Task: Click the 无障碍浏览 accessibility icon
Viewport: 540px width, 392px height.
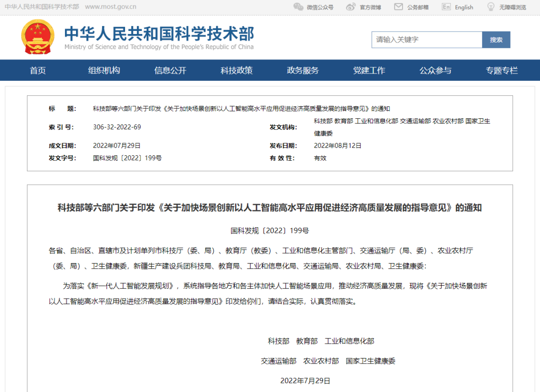Action: 490,6
